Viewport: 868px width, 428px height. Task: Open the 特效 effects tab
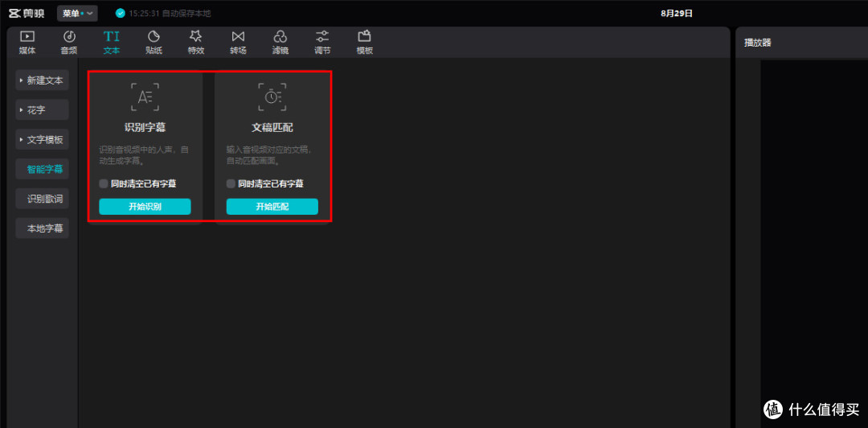[x=196, y=43]
